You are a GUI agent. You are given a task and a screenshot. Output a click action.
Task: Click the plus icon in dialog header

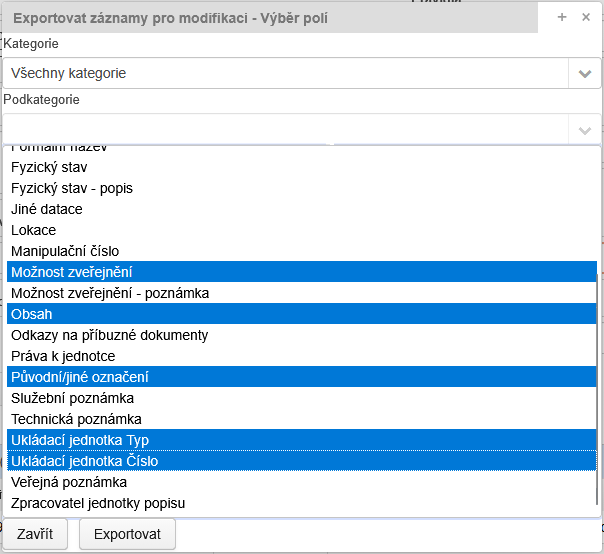[562, 17]
